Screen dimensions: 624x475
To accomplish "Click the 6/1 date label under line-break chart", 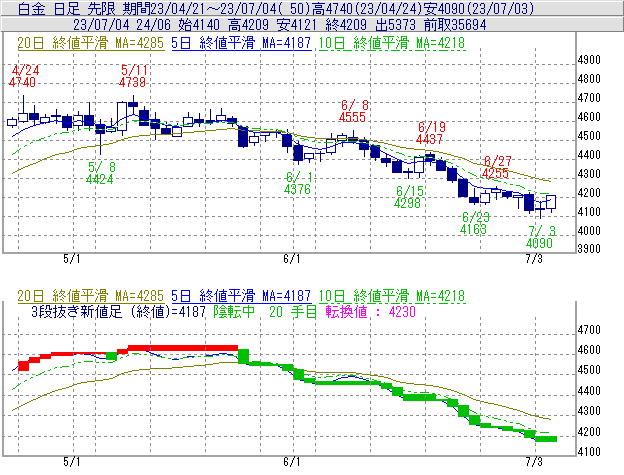I will [x=292, y=462].
